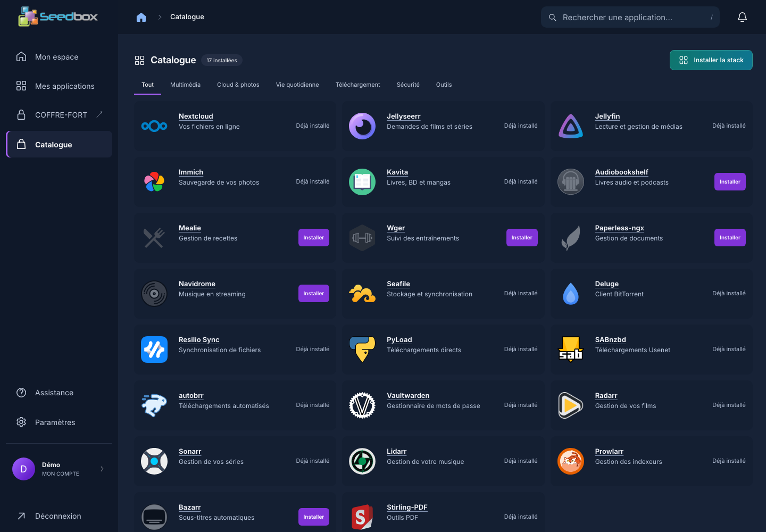Click the Lidarr green icon

tap(362, 461)
